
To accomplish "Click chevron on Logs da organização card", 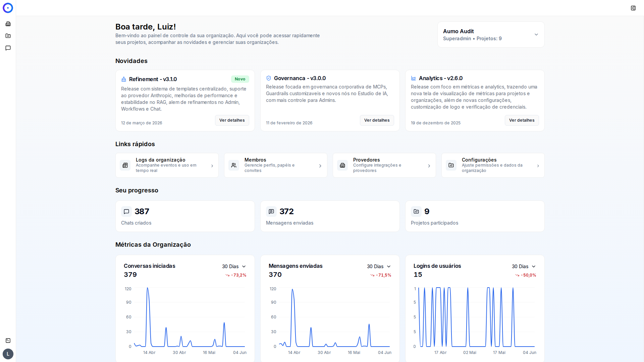I will pyautogui.click(x=212, y=166).
